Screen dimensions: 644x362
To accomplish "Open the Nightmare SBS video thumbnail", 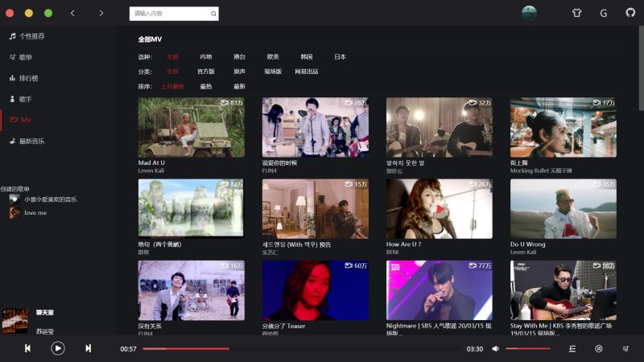I will pos(440,290).
